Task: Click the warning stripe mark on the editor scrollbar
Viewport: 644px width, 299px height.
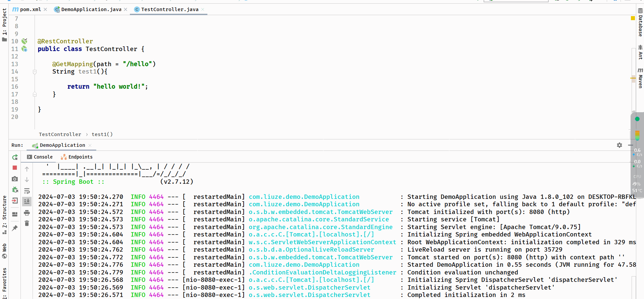Action: pos(633,78)
